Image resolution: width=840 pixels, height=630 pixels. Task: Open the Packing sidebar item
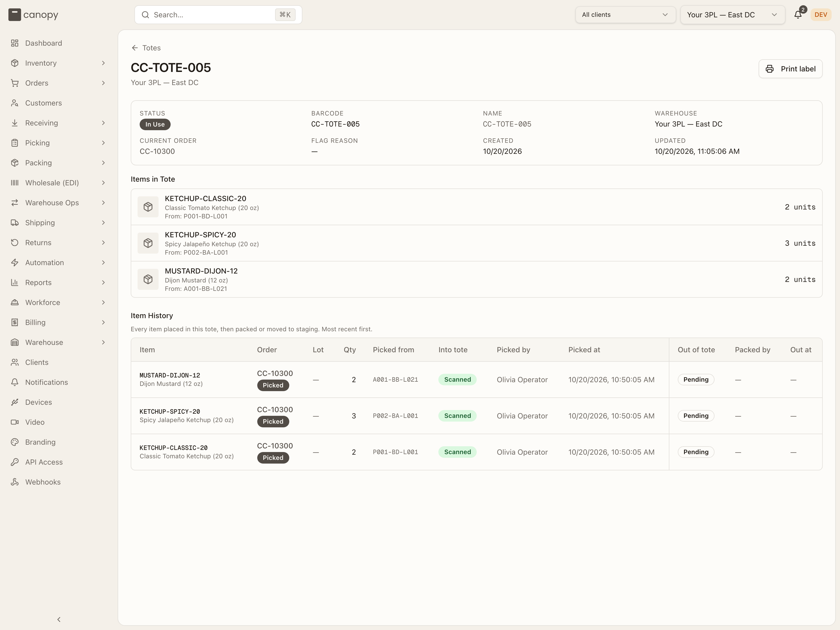(x=59, y=163)
